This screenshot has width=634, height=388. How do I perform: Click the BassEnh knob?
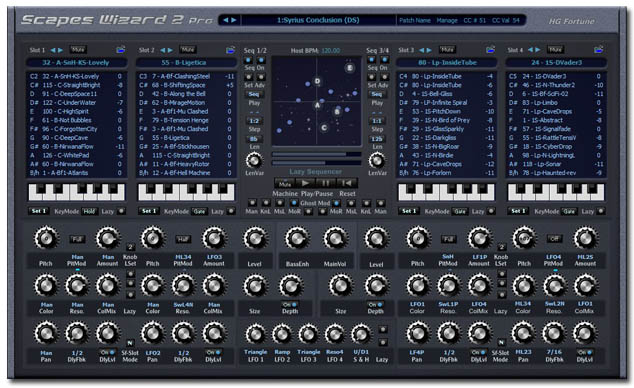pyautogui.click(x=297, y=238)
